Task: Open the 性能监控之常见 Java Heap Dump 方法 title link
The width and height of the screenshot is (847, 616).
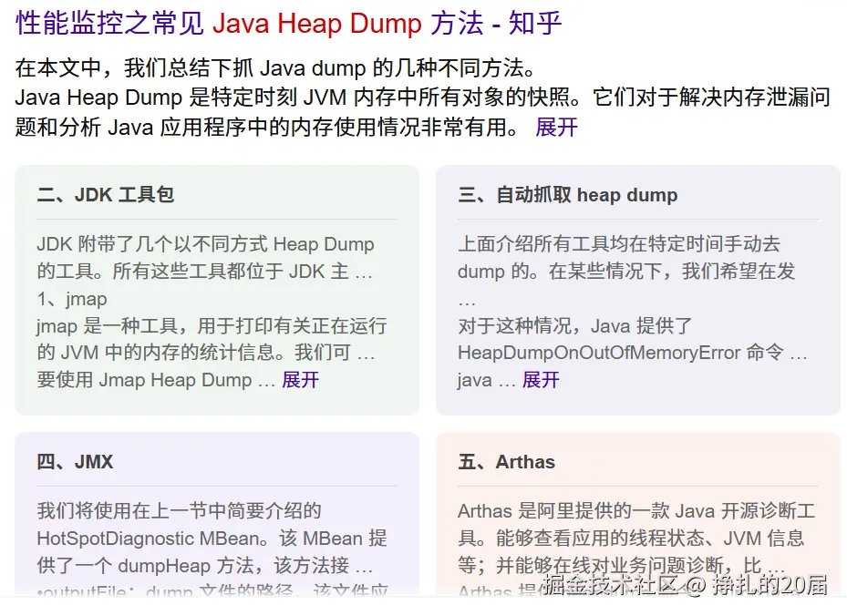Action: click(x=288, y=24)
